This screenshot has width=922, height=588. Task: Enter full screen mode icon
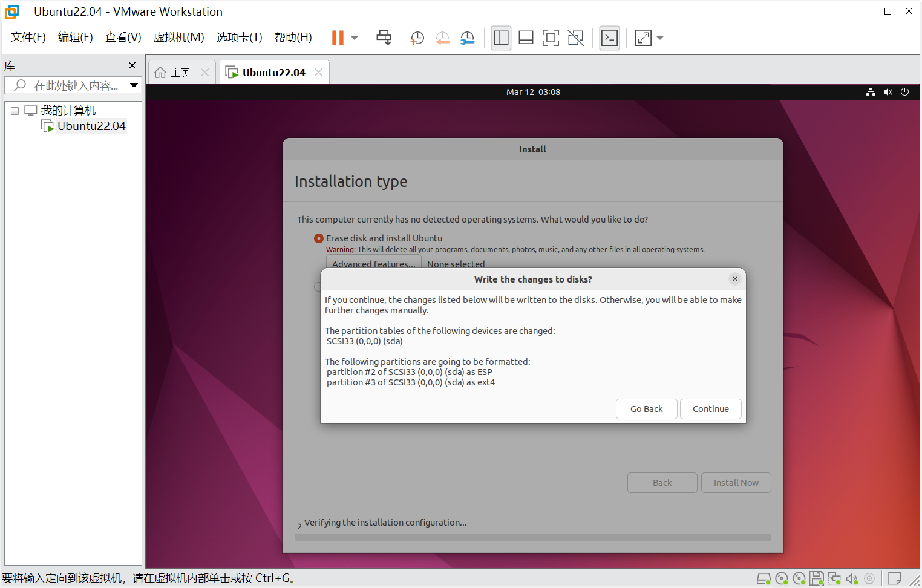[551, 38]
